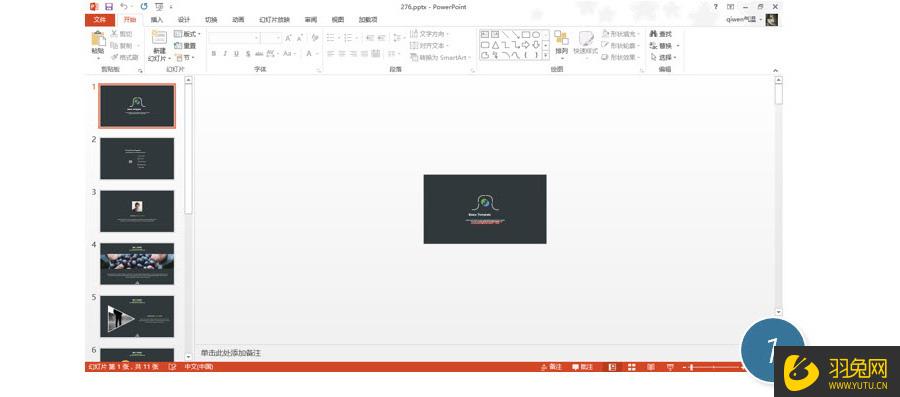900x397 pixels.
Task: Switch to Slide Sorter view icon
Action: coord(631,367)
